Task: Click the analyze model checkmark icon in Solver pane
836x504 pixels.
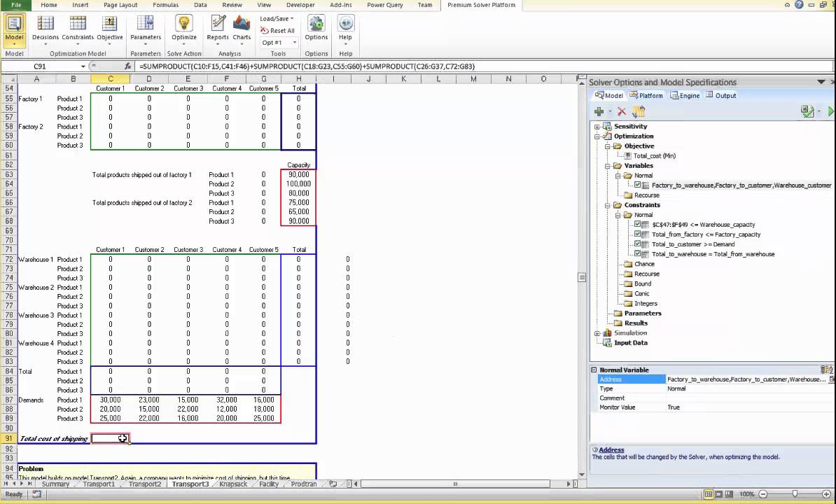Action: (x=807, y=111)
